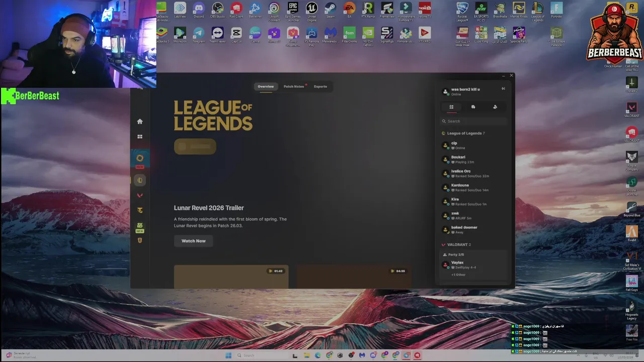644x362 pixels.
Task: Open the OBS Studio desktop shortcut
Action: tap(217, 10)
